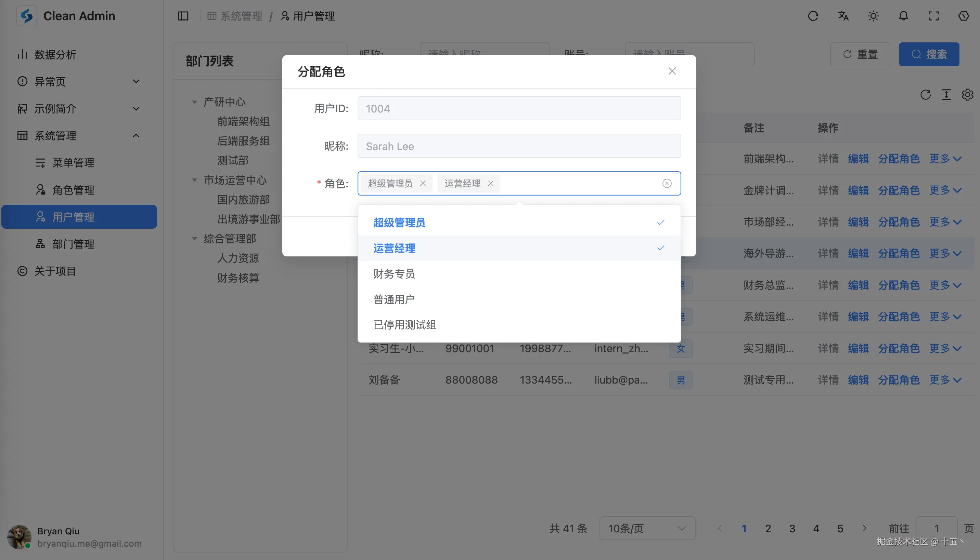
Task: Click the refresh icon in top header
Action: point(813,16)
